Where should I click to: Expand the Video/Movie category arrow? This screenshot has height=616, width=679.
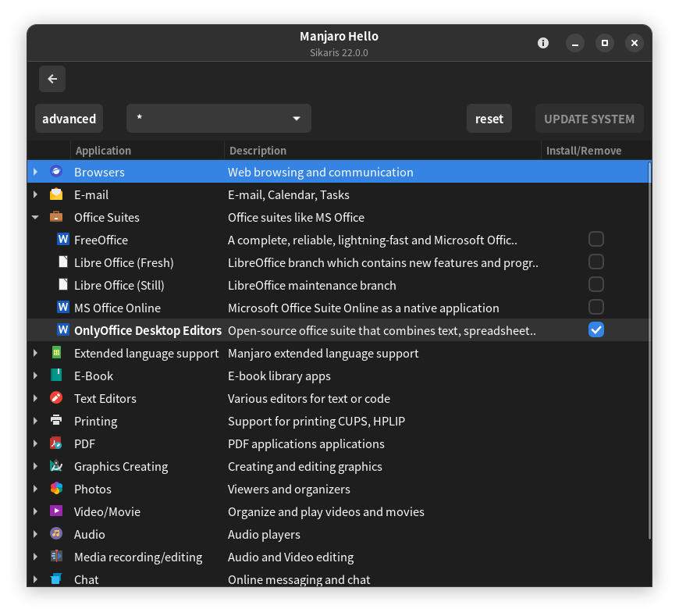click(x=35, y=511)
